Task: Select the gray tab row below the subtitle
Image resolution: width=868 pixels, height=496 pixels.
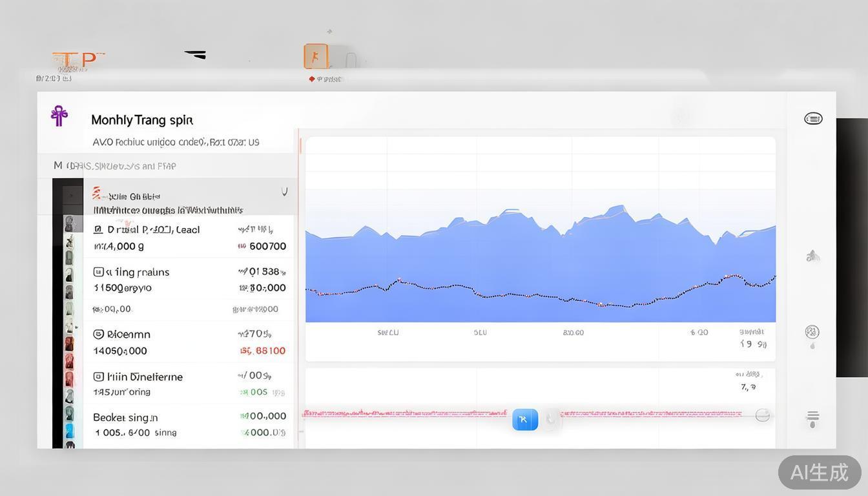Action: [168, 166]
